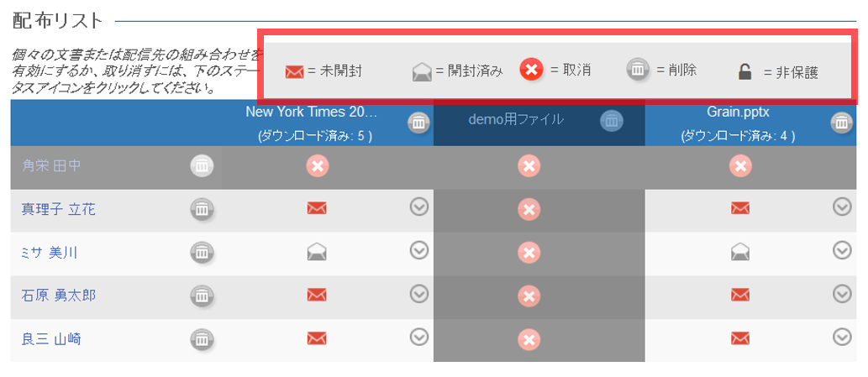Click delete icon for demo用ファイル column
The width and height of the screenshot is (868, 377).
click(x=612, y=120)
